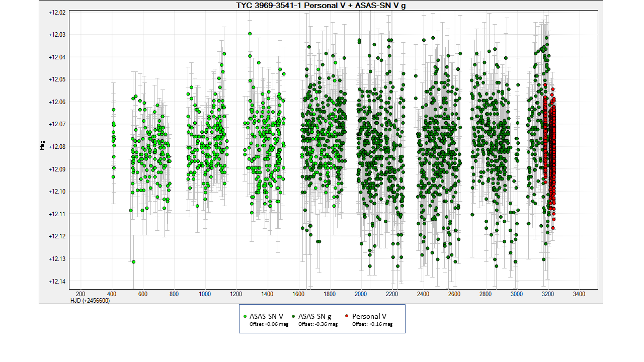The width and height of the screenshot is (644, 362).
Task: Click the Mag y-axis label
Action: pos(43,146)
